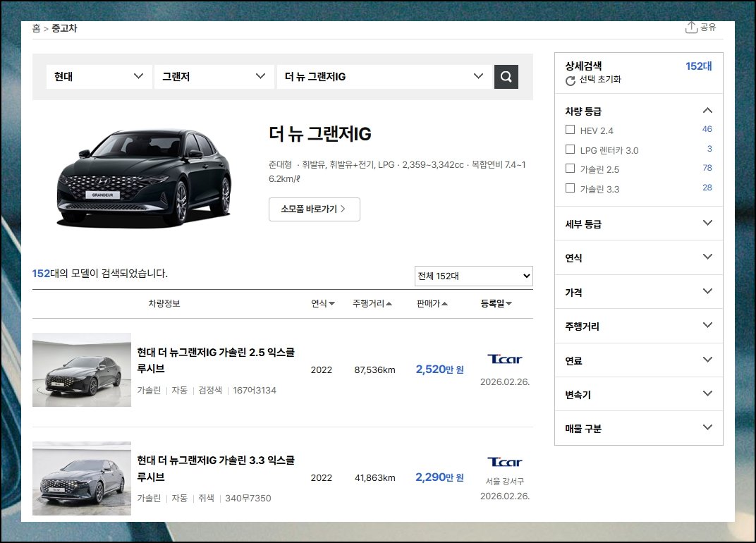
Task: Check the LPG 렌터카 3.0 checkbox
Action: [x=570, y=150]
